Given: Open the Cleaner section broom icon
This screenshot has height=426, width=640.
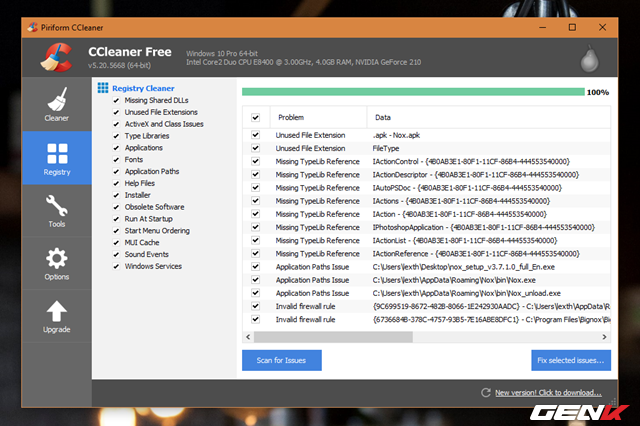Looking at the screenshot, I should coord(57,99).
